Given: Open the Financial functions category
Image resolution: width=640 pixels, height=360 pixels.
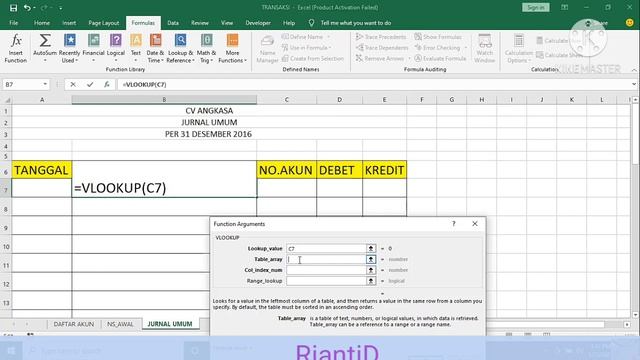Looking at the screenshot, I should [x=93, y=49].
